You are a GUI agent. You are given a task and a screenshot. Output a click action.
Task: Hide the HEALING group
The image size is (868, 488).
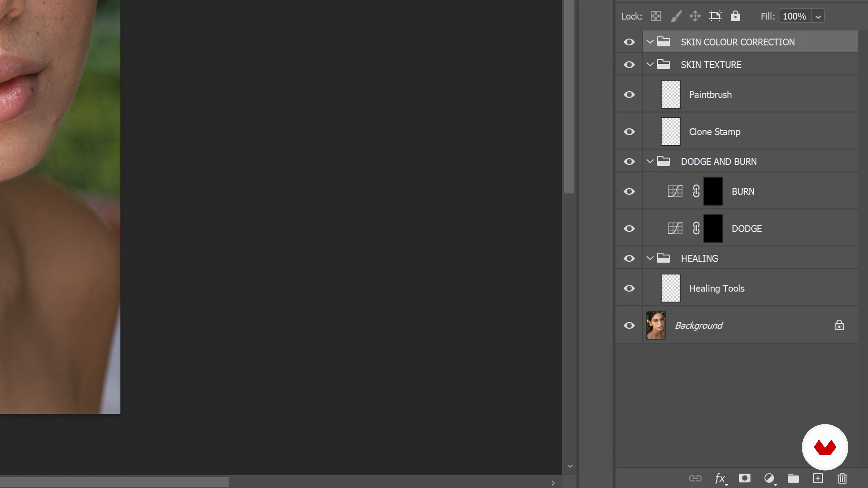629,258
